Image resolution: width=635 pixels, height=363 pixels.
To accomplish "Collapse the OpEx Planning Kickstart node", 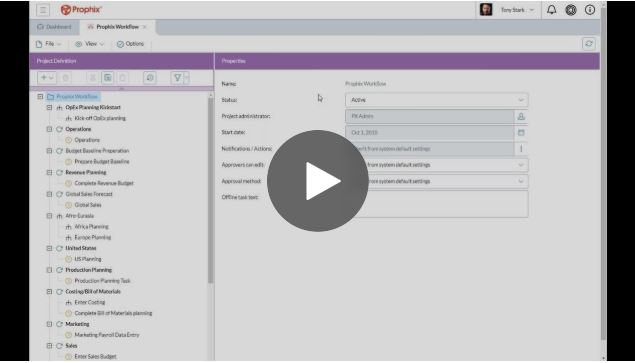I will [49, 108].
